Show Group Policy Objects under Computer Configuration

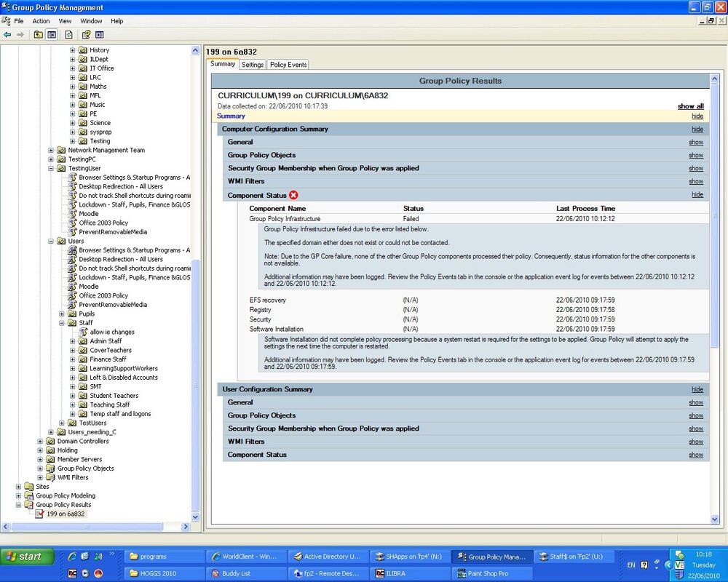[696, 155]
